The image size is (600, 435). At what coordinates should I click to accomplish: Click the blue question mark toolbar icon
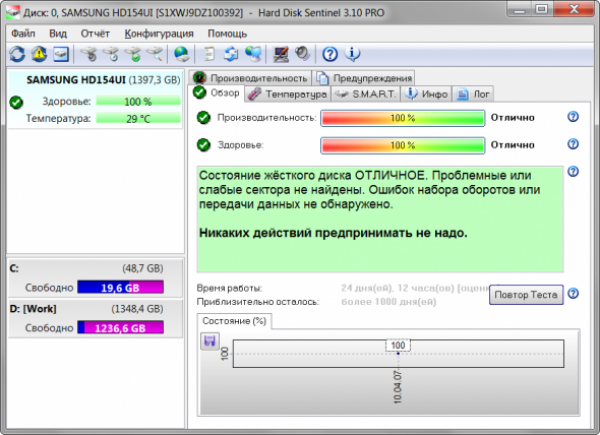tap(329, 53)
